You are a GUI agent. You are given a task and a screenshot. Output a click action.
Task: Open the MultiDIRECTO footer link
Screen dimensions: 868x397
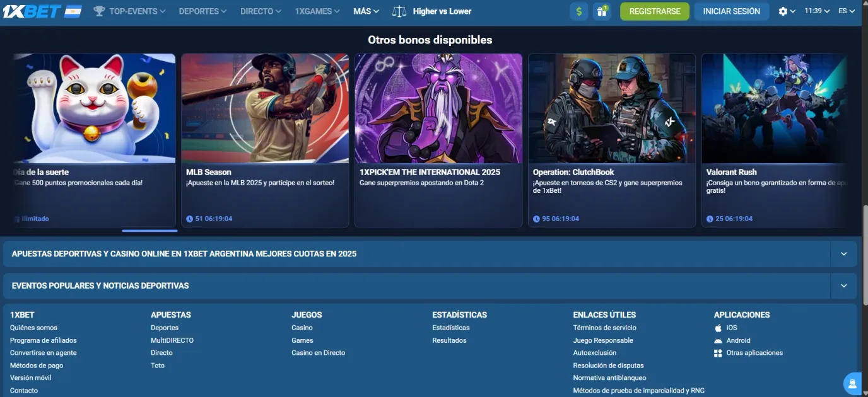coord(172,340)
